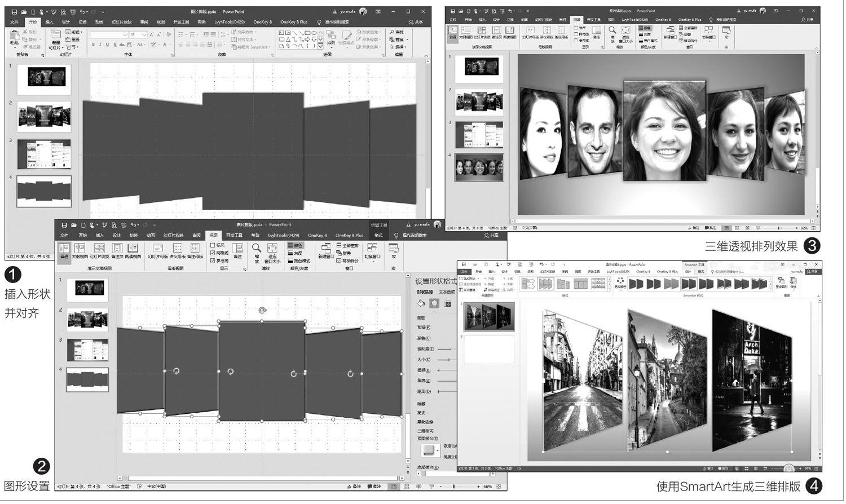Open Reading View (阅读视图) in Format Shape window

[133, 251]
